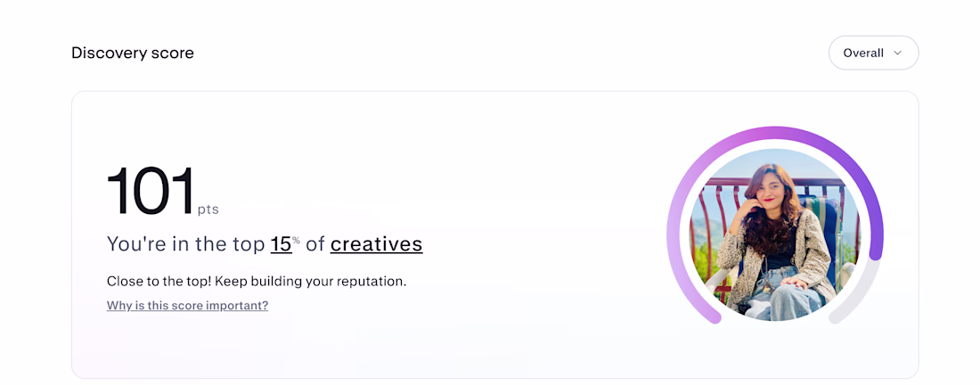Viewport: 980px width, 386px height.
Task: Select the Discovery score heading
Action: (133, 53)
